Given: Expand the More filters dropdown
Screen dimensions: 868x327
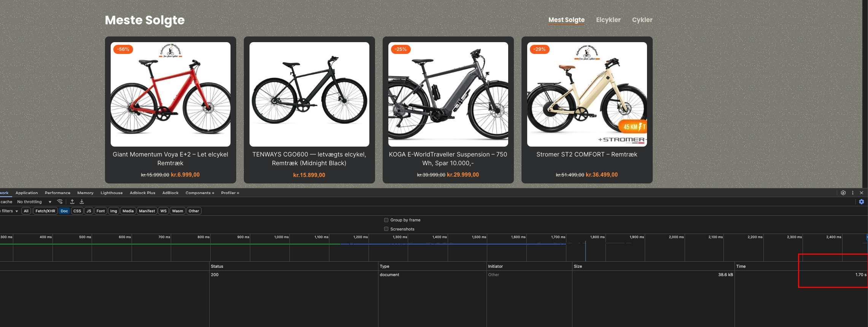Looking at the screenshot, I should coord(9,211).
